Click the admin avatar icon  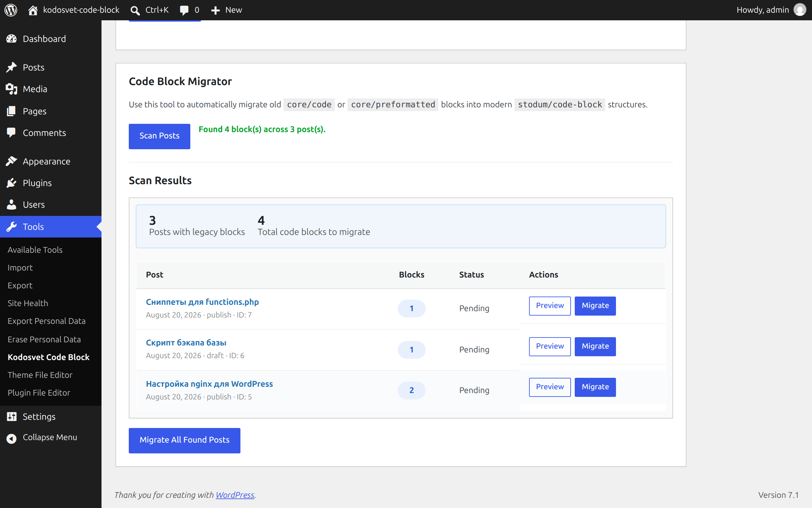coord(800,10)
